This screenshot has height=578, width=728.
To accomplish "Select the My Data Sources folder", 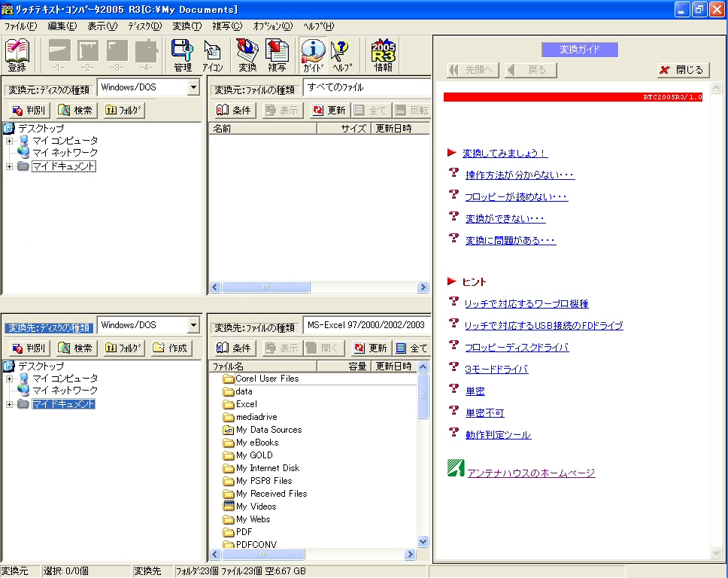I will [262, 430].
